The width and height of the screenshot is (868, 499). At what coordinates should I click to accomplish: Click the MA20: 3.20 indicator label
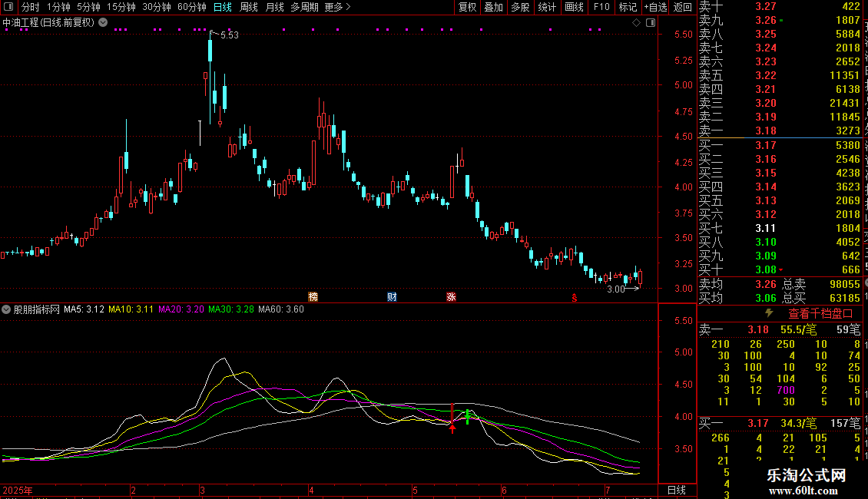click(x=181, y=309)
